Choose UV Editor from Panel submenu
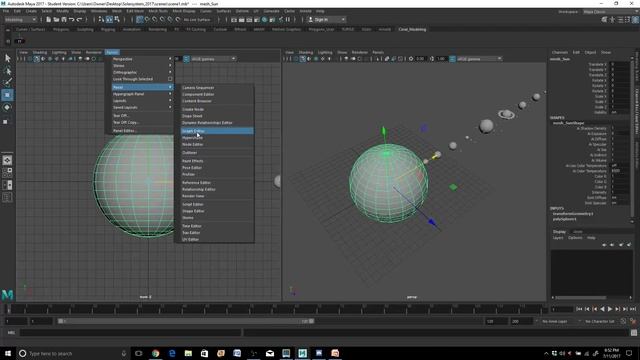The image size is (640, 360). point(217,240)
